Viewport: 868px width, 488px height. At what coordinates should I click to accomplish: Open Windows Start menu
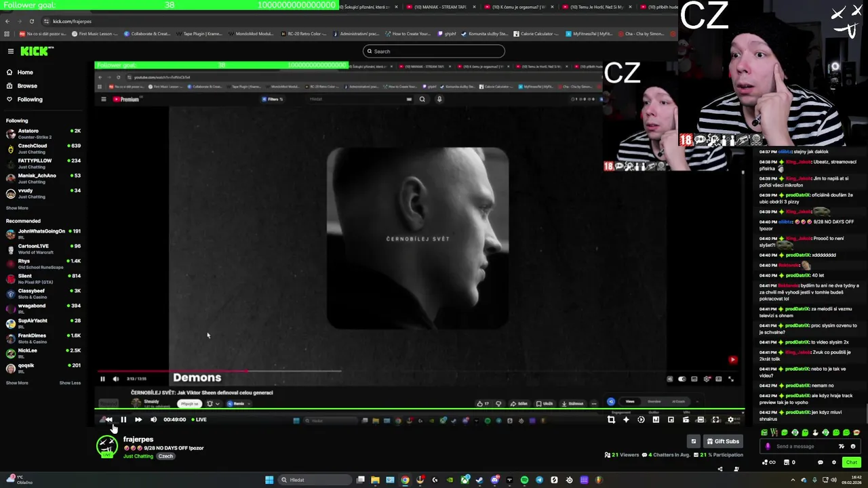coord(269,480)
